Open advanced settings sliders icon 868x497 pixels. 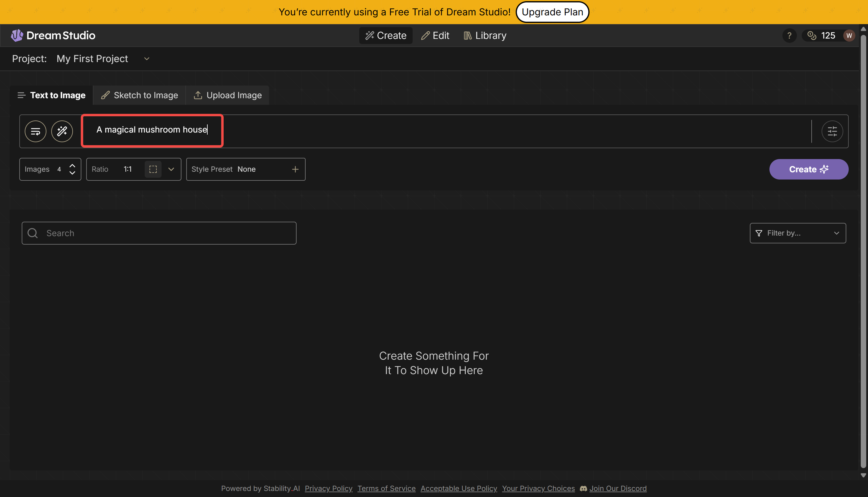[x=832, y=131]
